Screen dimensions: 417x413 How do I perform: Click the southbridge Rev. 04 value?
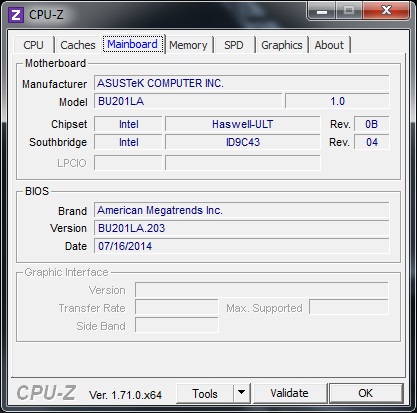[372, 142]
